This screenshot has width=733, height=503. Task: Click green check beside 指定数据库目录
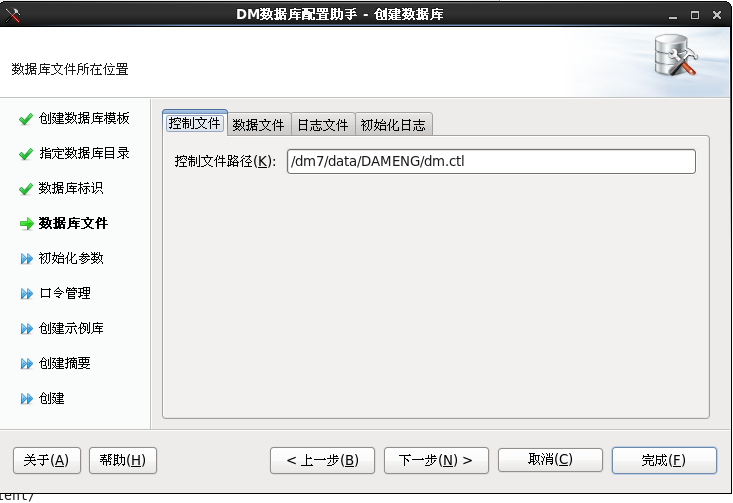pyautogui.click(x=26, y=154)
